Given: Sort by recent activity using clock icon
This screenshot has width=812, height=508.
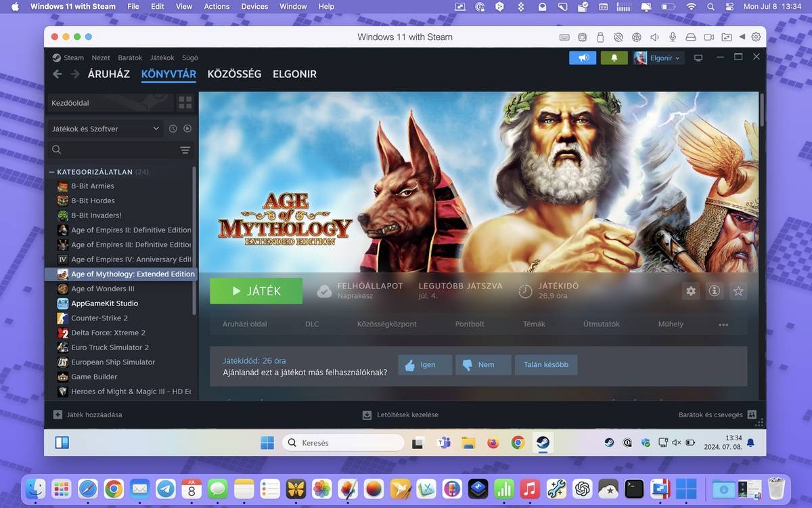Looking at the screenshot, I should click(173, 129).
